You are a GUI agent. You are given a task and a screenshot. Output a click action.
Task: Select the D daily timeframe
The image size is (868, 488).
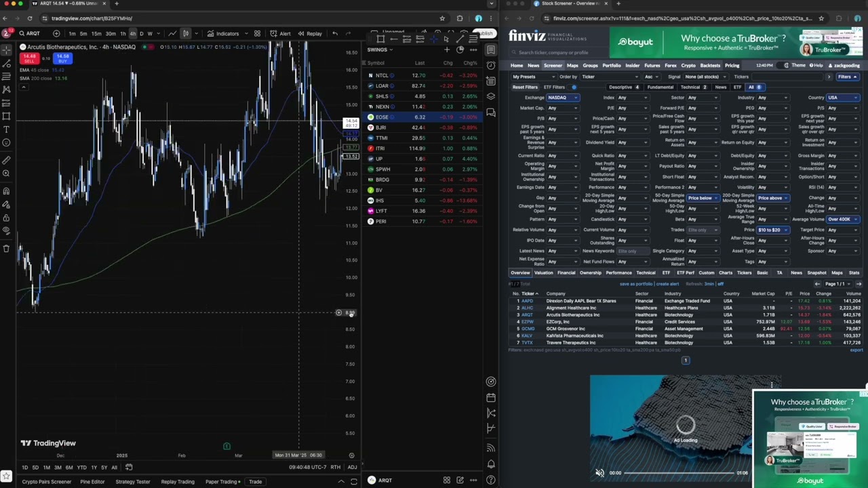[141, 33]
